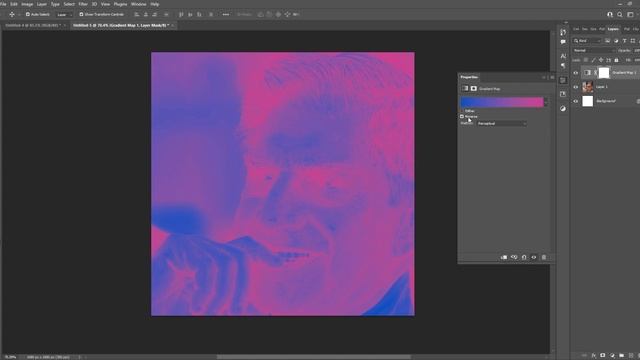Select the Layer 1 photo thumbnail
The height and width of the screenshot is (360, 640).
tap(587, 87)
